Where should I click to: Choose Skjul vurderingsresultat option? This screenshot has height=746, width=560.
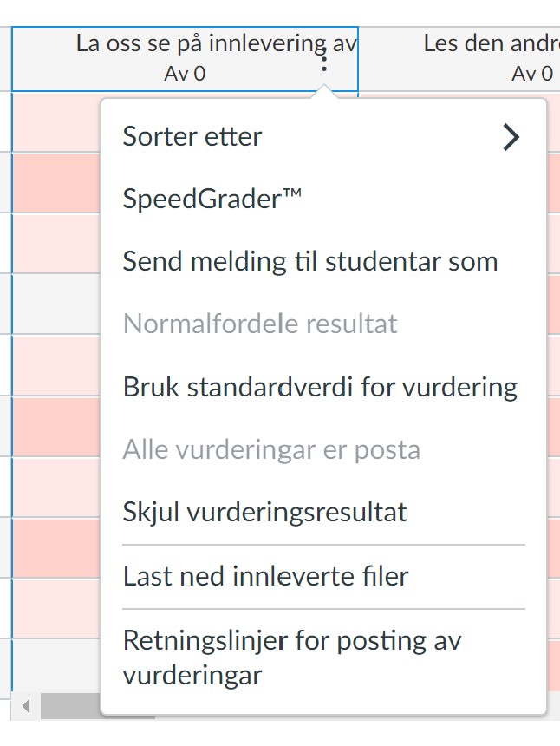(x=264, y=512)
